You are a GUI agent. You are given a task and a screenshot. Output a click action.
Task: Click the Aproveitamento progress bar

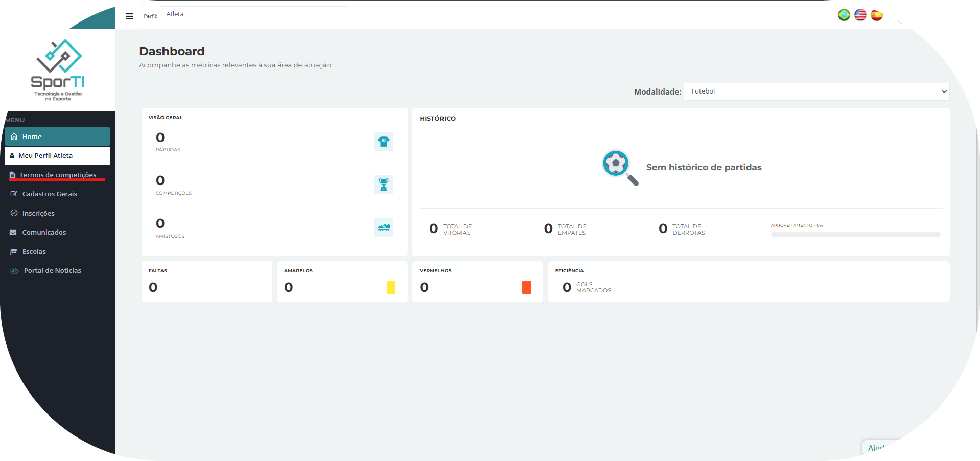(x=855, y=234)
